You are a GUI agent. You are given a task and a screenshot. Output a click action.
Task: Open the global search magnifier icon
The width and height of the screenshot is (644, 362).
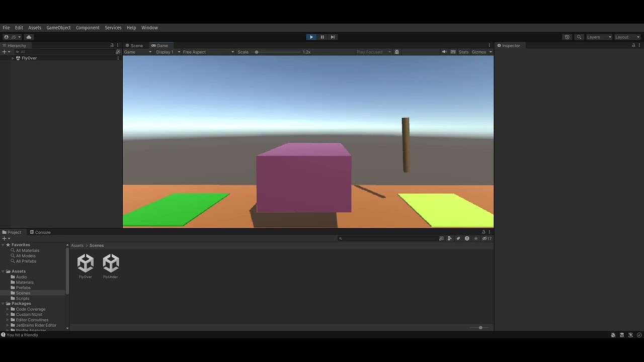[579, 37]
